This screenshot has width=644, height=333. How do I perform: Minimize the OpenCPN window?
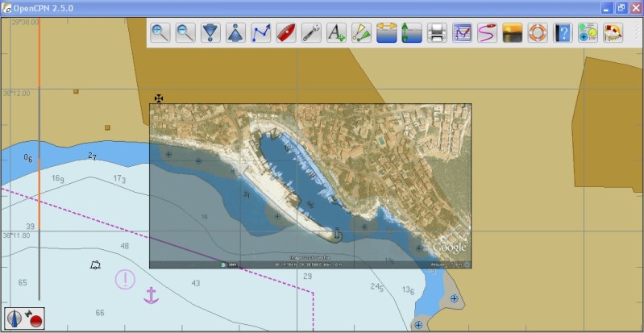tap(608, 8)
